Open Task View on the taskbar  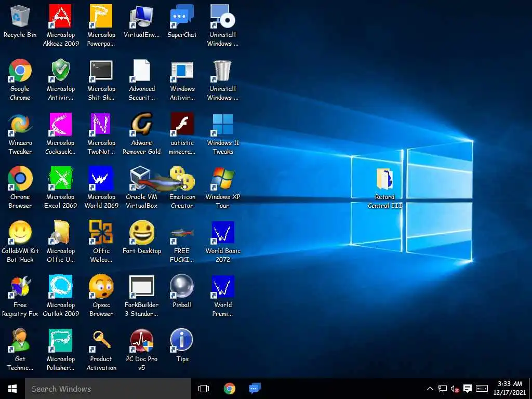(x=204, y=389)
